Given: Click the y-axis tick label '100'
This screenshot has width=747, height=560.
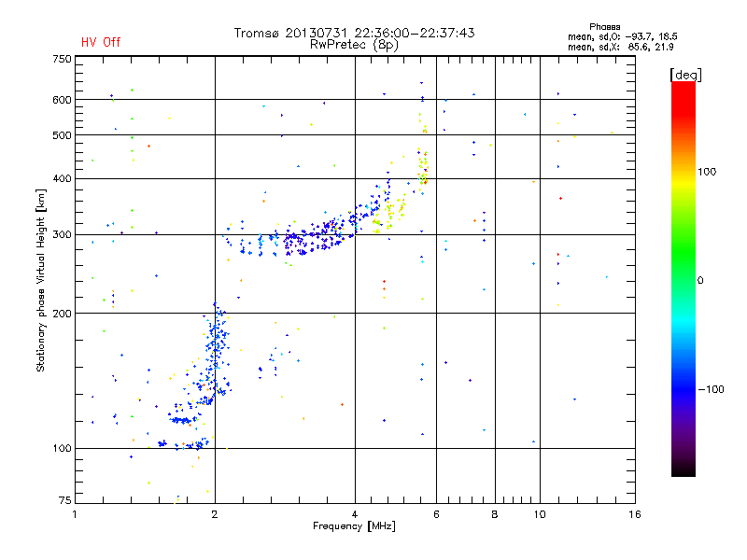Looking at the screenshot, I should [x=63, y=449].
